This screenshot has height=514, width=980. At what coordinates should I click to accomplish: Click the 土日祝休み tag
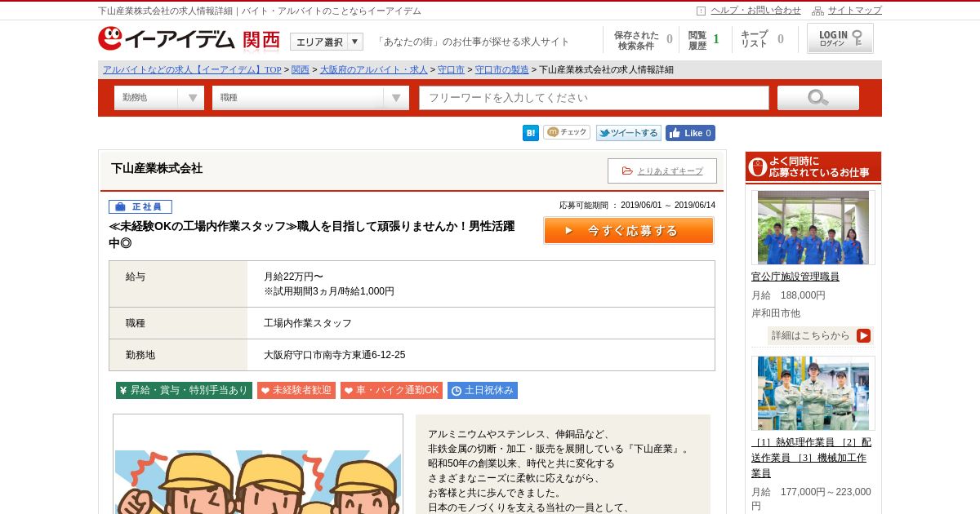(x=483, y=391)
